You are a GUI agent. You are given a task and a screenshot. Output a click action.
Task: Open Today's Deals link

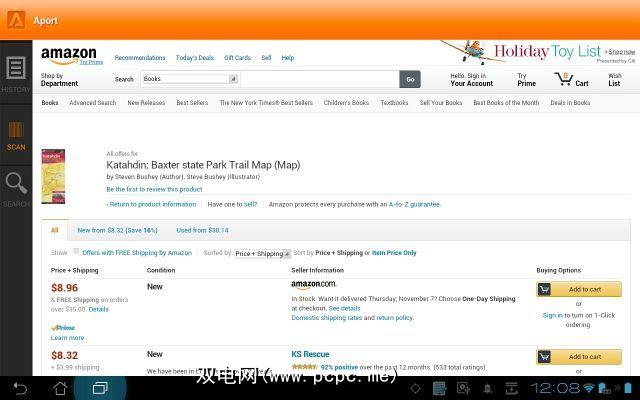pyautogui.click(x=195, y=58)
